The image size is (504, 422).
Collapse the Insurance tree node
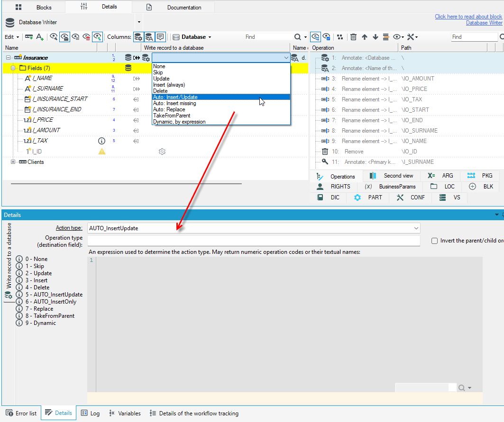pos(9,58)
